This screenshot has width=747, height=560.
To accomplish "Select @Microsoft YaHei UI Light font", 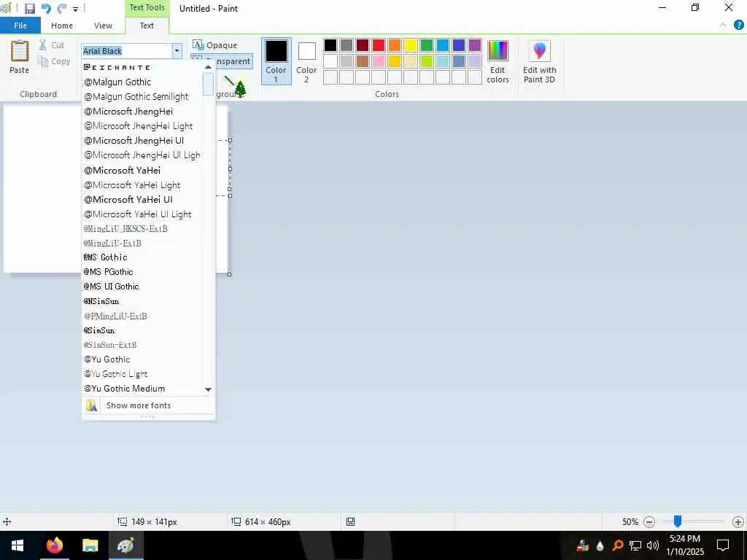I will click(142, 214).
